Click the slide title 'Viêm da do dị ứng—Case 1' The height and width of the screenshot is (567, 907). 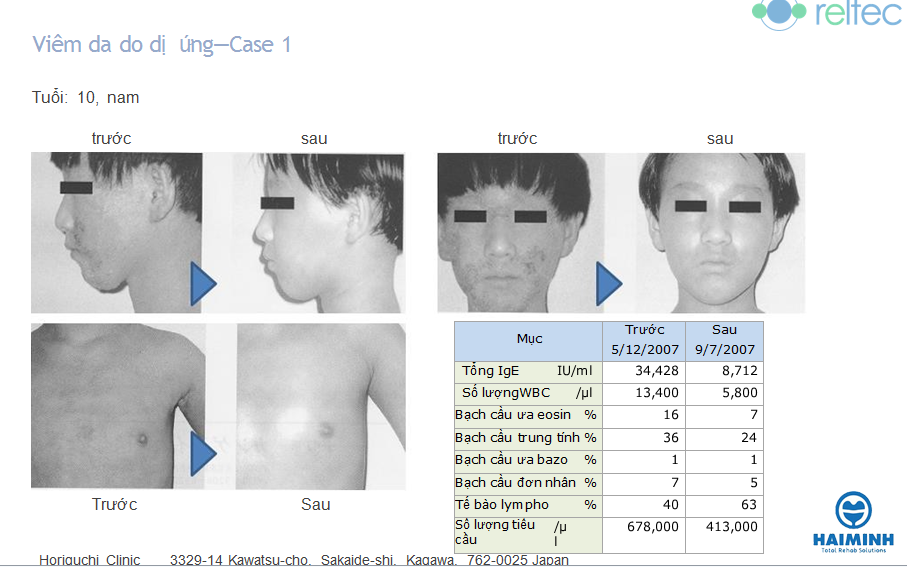[161, 45]
